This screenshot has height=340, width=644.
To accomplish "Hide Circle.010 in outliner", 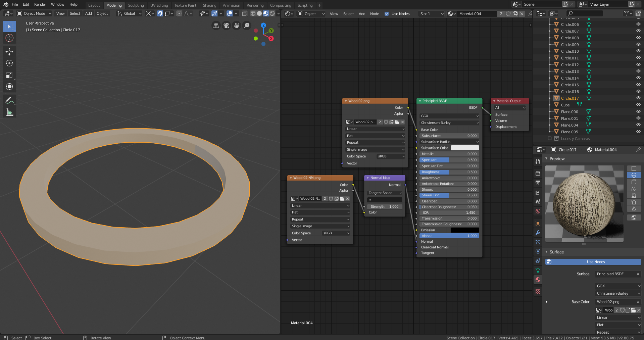I will point(638,51).
